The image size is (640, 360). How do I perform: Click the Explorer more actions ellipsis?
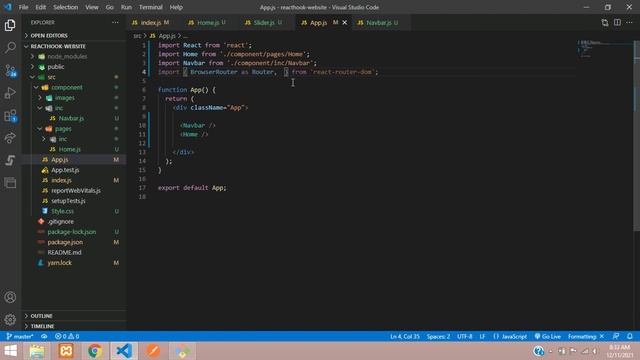click(116, 22)
